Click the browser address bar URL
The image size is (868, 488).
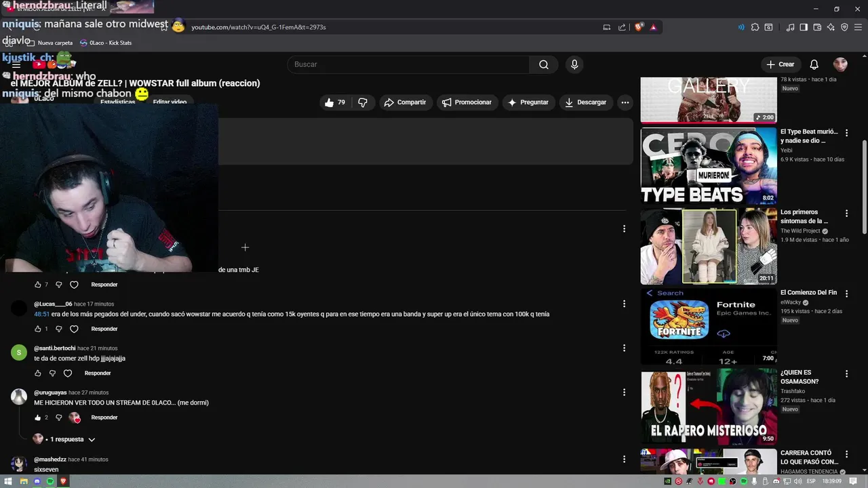[x=258, y=27]
